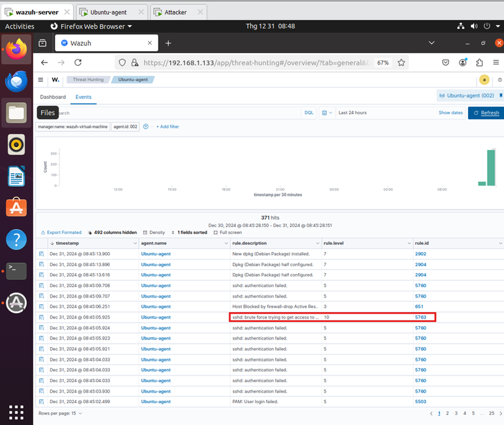Screen dimensions: 504x425
Task: Switch to Attacker VM tab
Action: [x=175, y=12]
